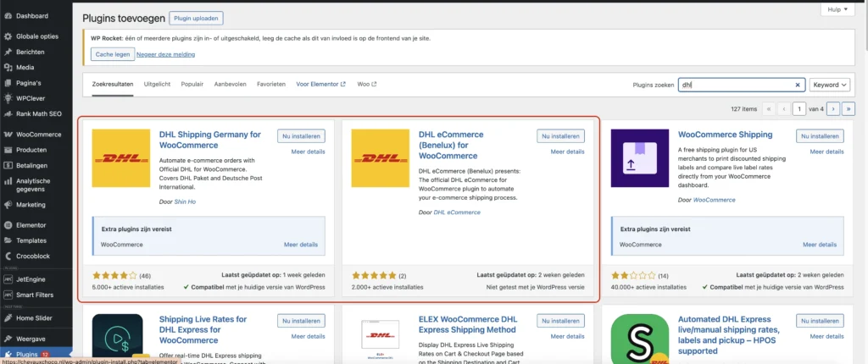Install Automated DHL Express plugin

[x=821, y=321]
